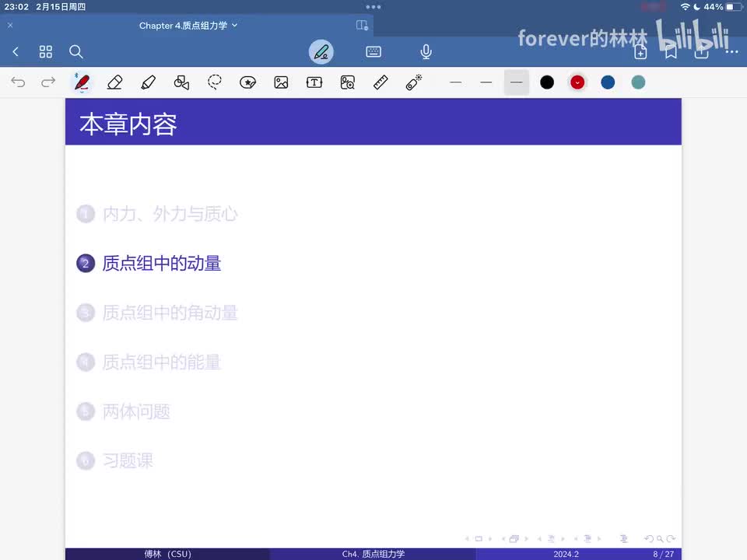747x560 pixels.
Task: Select the ruler tool
Action: click(381, 82)
